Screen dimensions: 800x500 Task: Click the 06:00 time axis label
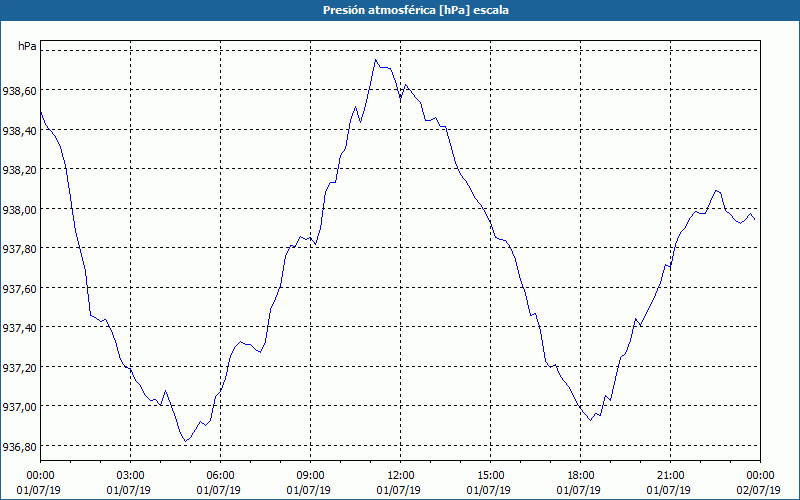click(220, 476)
